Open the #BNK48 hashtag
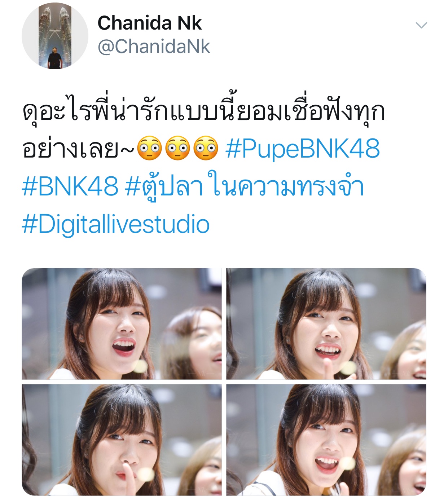448x498 pixels. 70,186
